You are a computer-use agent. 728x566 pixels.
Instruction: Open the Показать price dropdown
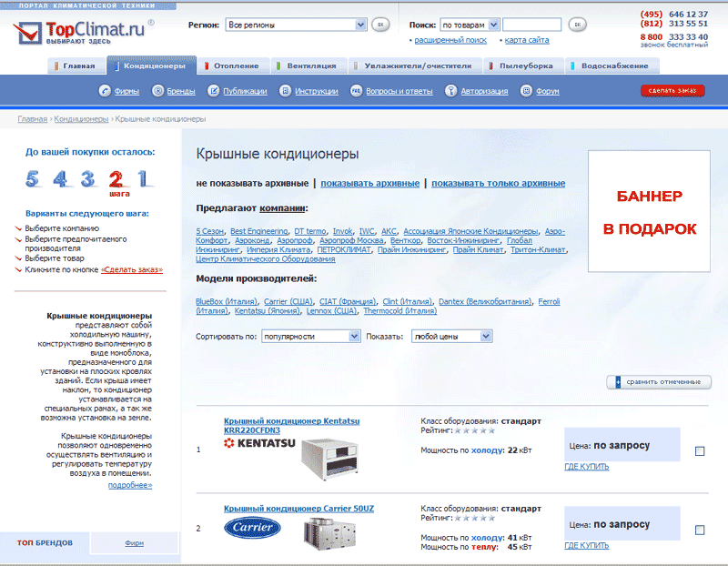pos(486,337)
